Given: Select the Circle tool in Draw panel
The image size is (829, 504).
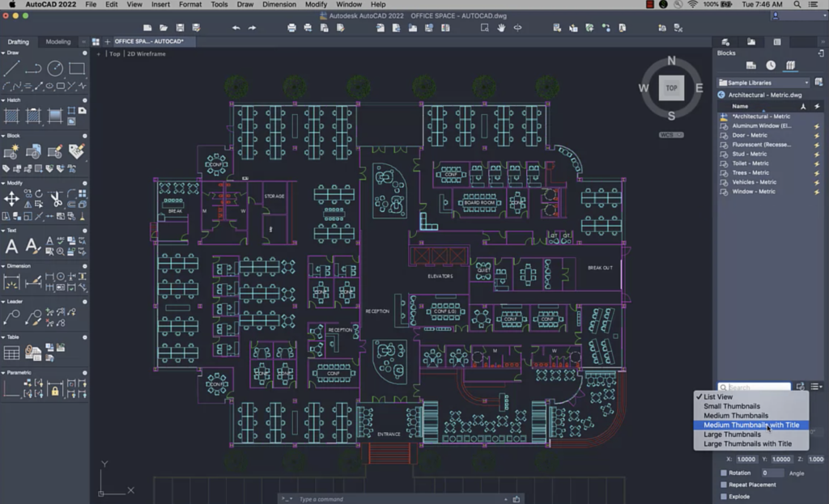Looking at the screenshot, I should click(54, 69).
